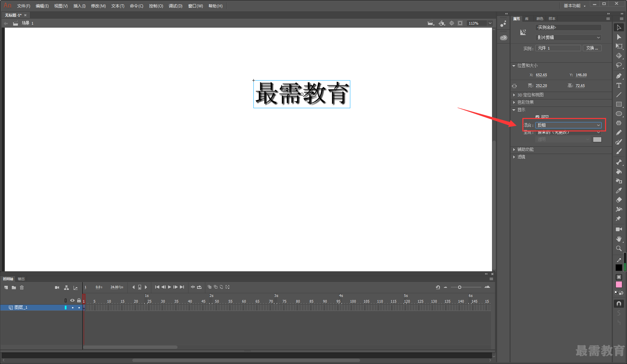Click the black stroke color swatch
627x364 pixels.
point(619,268)
